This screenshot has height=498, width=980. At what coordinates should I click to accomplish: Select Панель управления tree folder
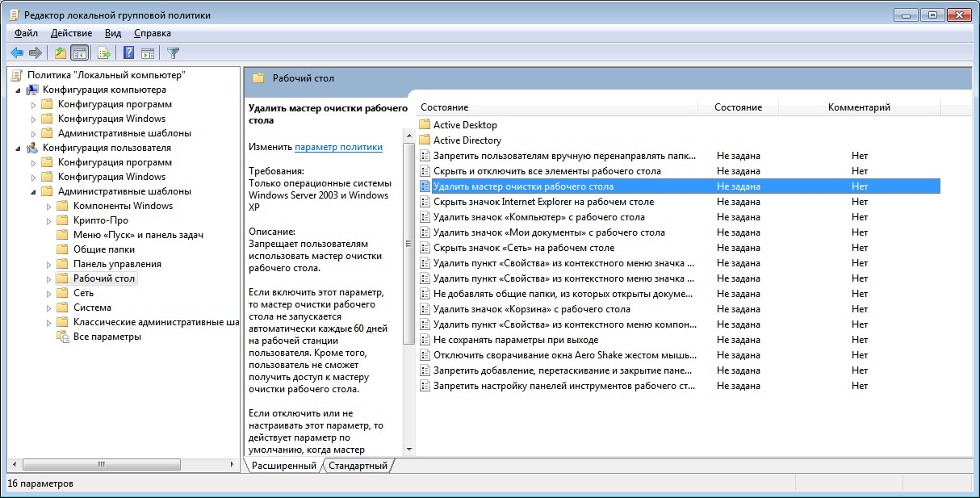117,264
